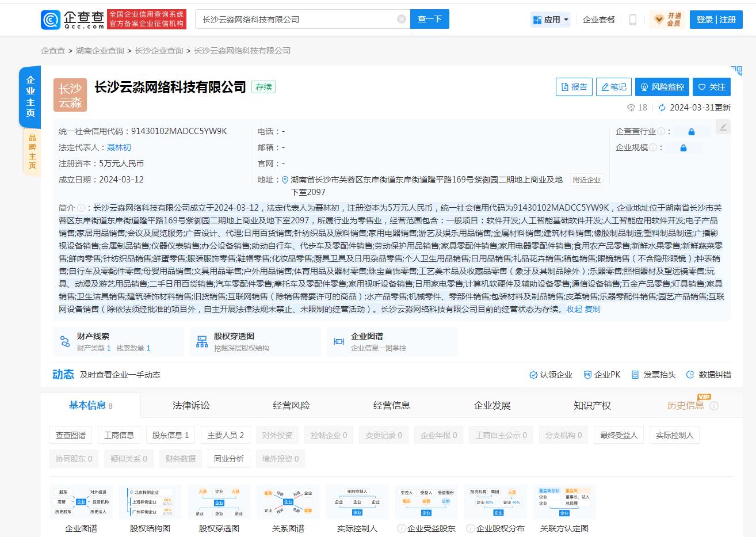Image resolution: width=756 pixels, height=537 pixels.
Task: Collapse the company intro with 收起
Action: coord(574,309)
